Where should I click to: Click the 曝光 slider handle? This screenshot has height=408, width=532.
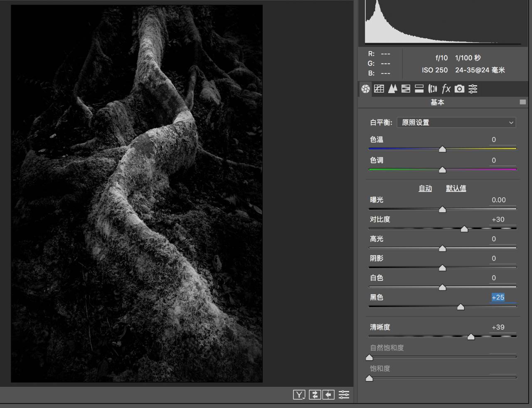pos(442,209)
